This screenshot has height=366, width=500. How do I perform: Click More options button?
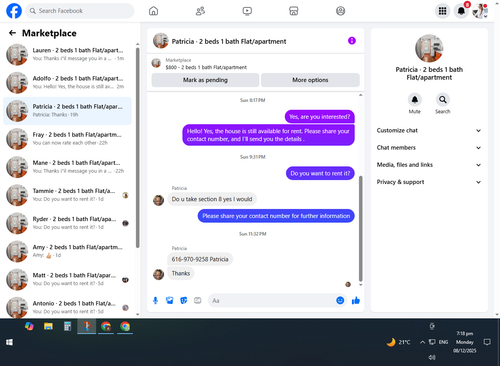(x=310, y=80)
